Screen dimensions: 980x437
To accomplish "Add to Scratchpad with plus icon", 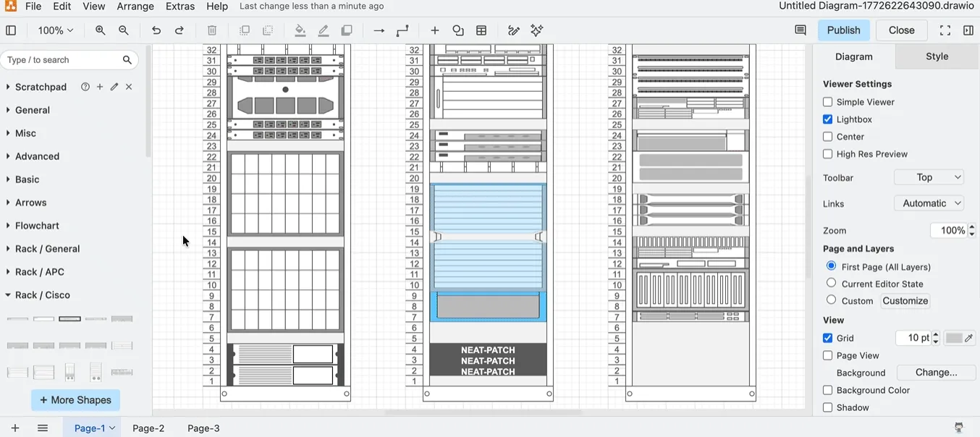I will click(x=100, y=87).
